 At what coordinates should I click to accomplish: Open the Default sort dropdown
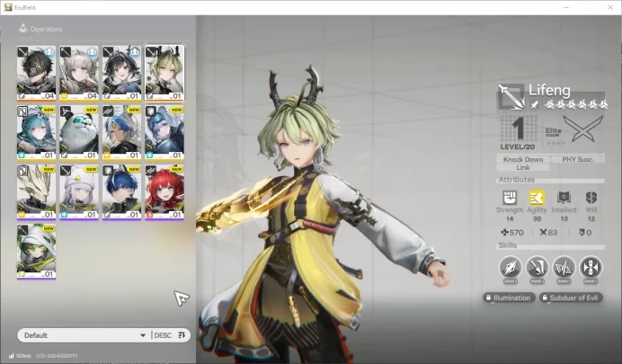tap(84, 335)
